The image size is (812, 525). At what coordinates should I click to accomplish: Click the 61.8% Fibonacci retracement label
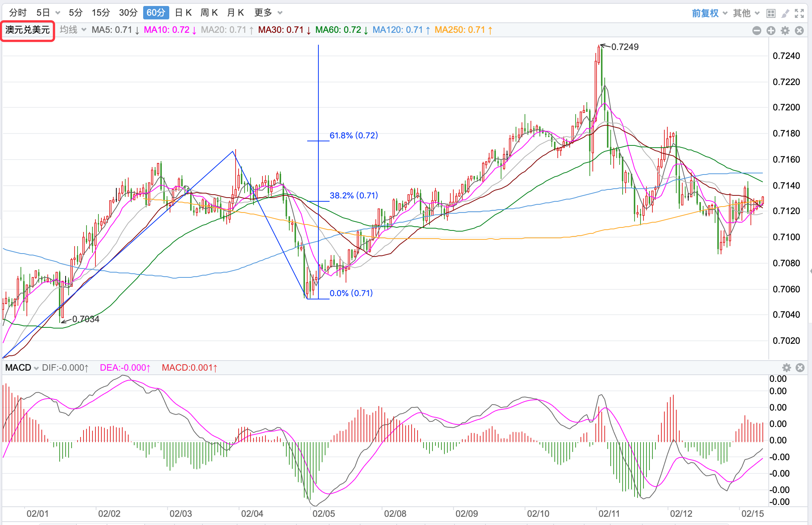click(x=353, y=135)
